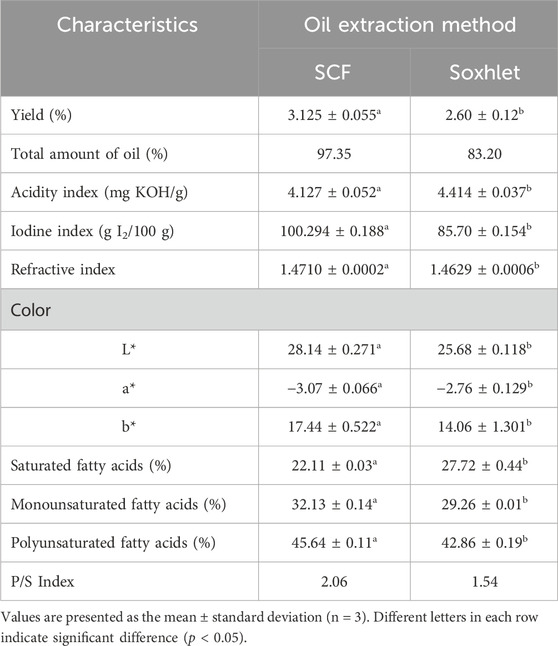Click the Characteristics column header

point(127,25)
